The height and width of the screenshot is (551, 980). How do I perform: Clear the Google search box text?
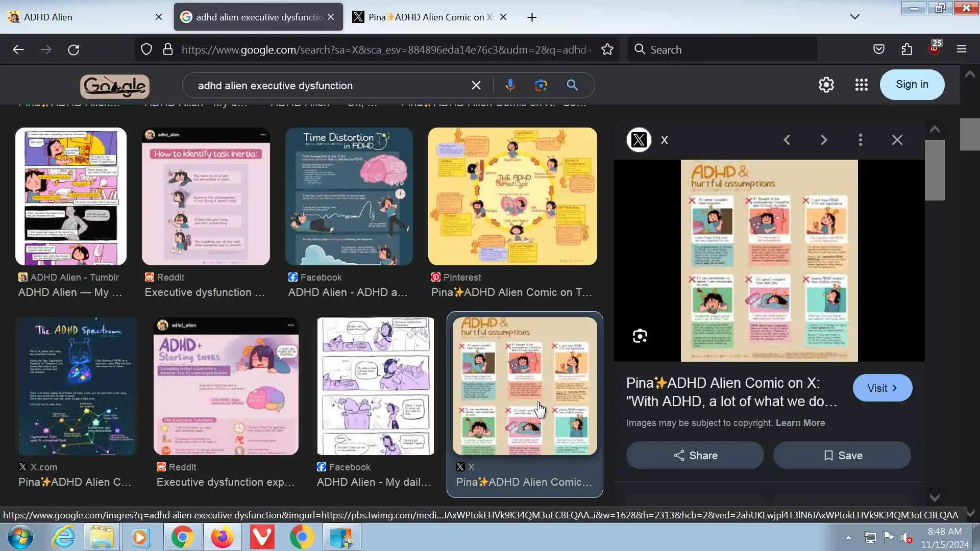click(x=476, y=85)
